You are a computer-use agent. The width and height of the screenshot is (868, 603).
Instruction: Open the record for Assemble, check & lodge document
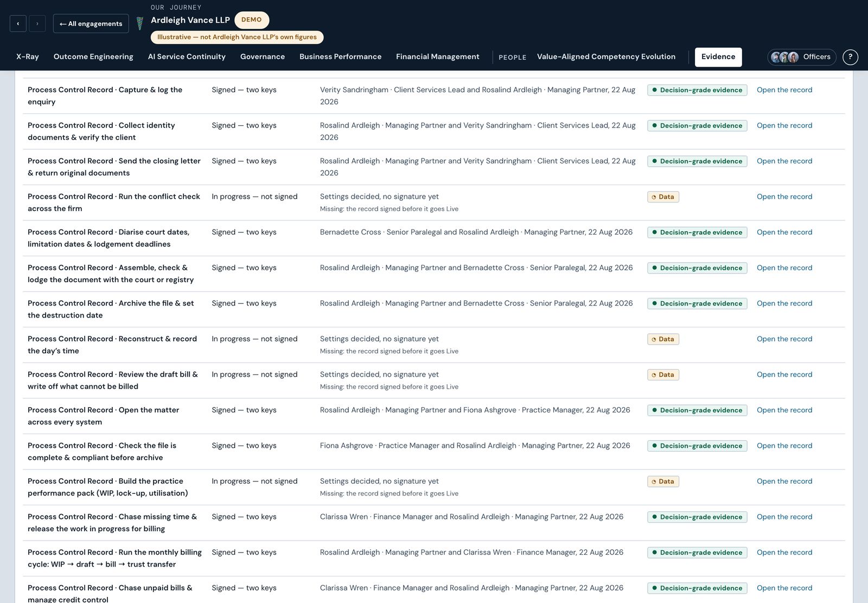[x=784, y=268]
